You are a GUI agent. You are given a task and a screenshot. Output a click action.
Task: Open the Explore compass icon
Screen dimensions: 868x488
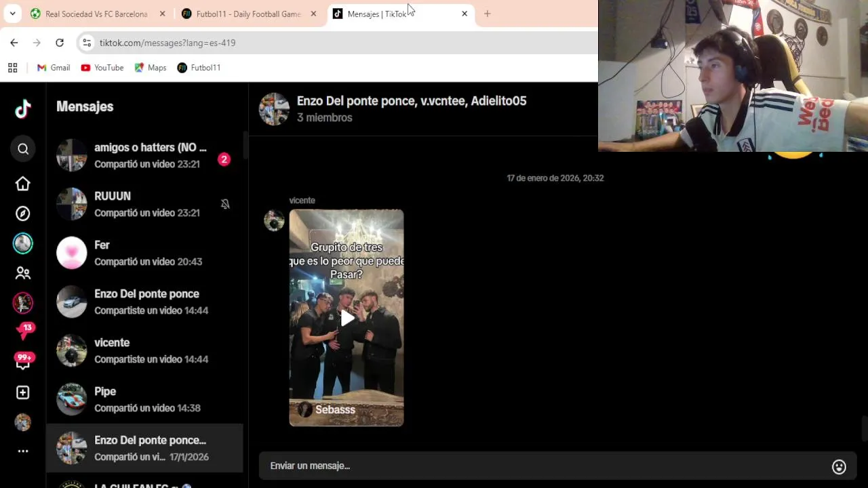pyautogui.click(x=23, y=213)
